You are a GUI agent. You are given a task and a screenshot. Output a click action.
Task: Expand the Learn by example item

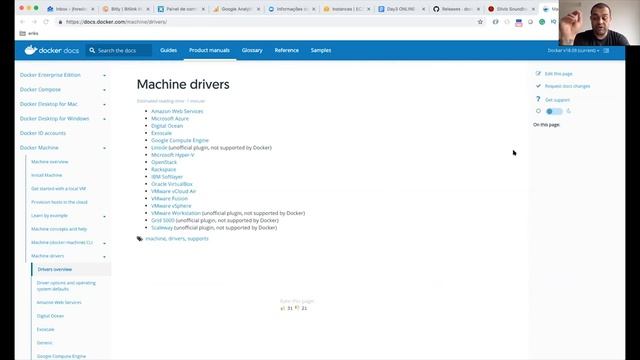point(104,216)
